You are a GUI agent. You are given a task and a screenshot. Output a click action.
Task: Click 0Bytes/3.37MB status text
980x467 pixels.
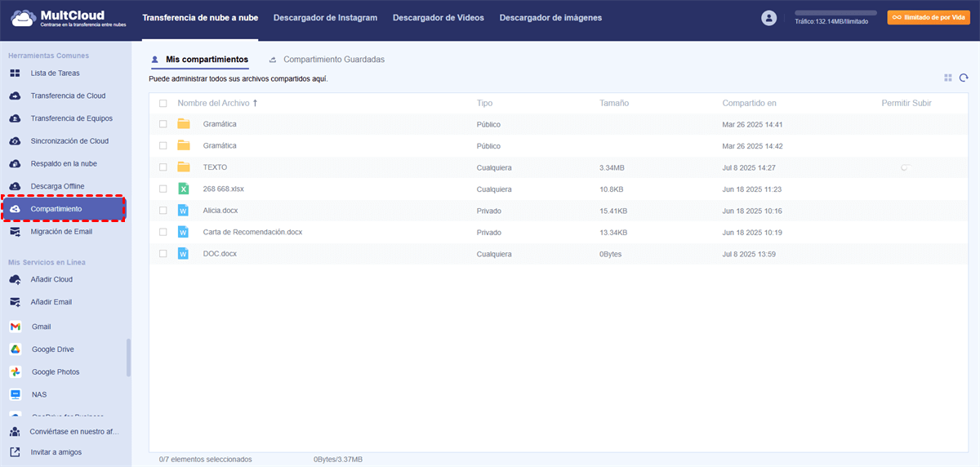tap(338, 459)
